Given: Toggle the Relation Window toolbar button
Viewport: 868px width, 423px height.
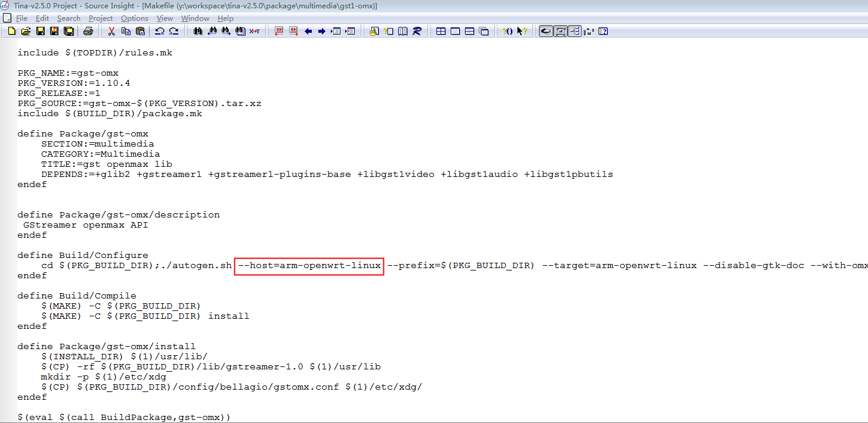Looking at the screenshot, I should coord(546,31).
